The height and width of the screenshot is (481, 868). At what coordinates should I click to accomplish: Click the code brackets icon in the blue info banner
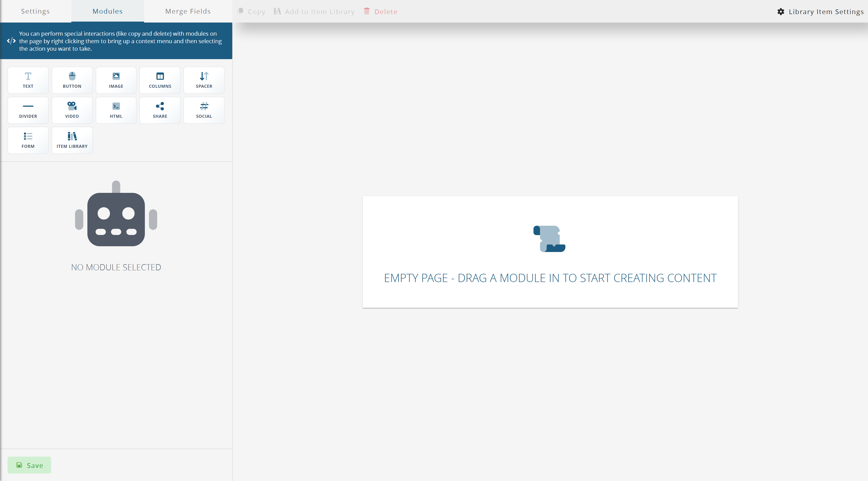tap(11, 41)
